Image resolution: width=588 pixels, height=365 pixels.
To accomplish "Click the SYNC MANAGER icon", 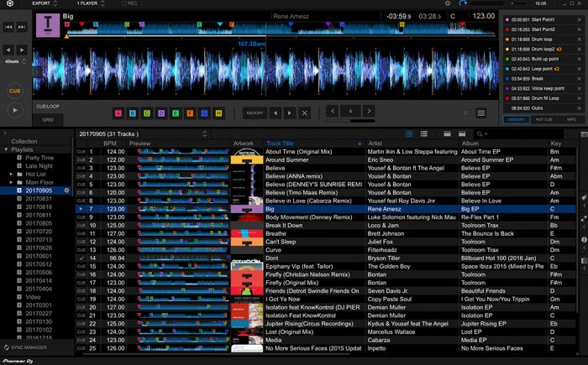I will click(x=7, y=347).
